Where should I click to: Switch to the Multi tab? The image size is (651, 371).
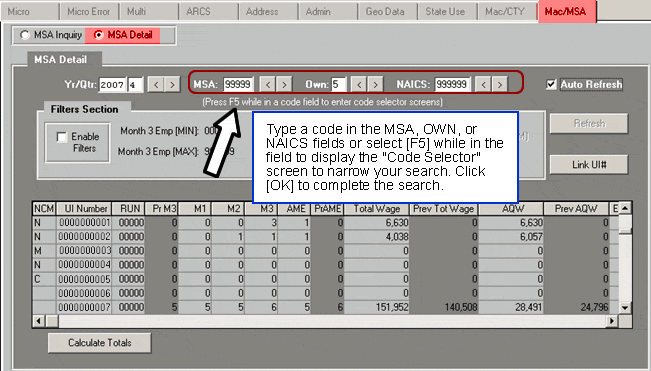(149, 12)
